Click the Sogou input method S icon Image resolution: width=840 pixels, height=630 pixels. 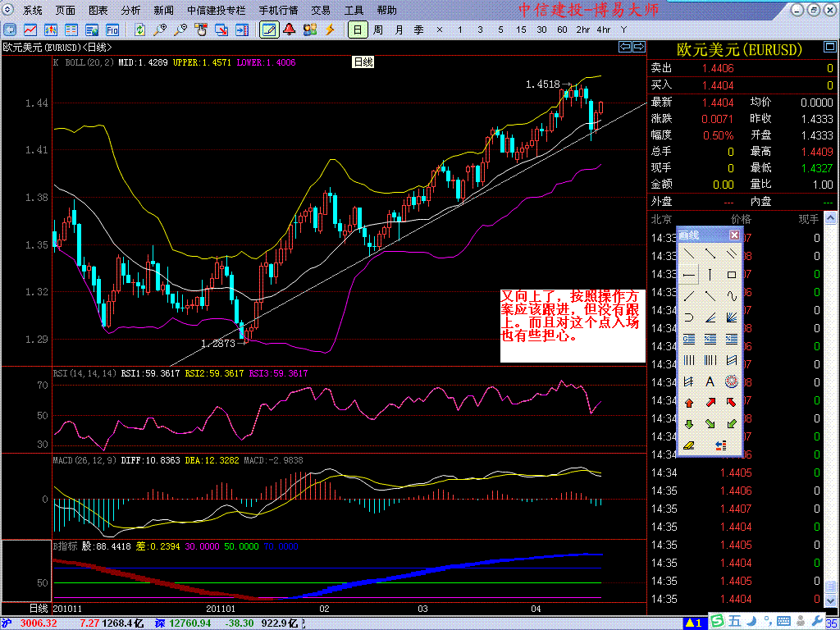(x=717, y=622)
